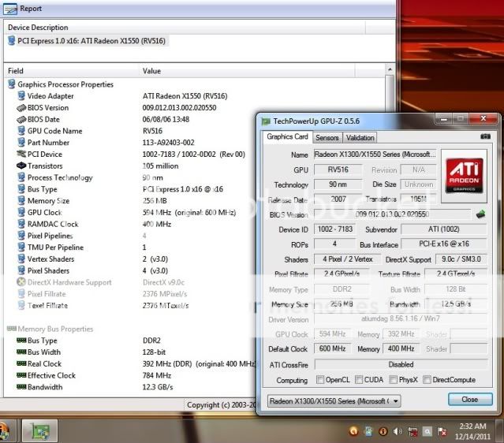504x443 pixels.
Task: Click the ATI CrossFire Disabled field
Action: pyautogui.click(x=401, y=365)
